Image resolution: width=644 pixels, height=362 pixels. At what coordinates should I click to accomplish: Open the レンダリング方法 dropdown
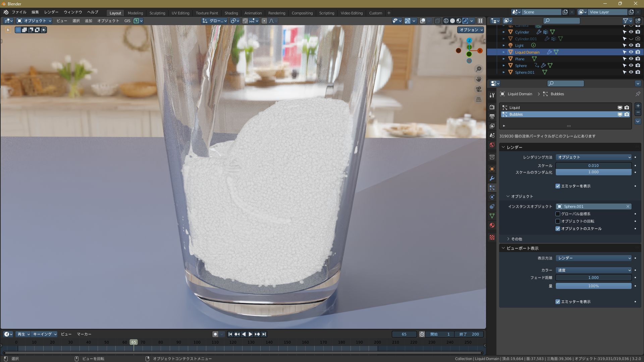pos(593,157)
